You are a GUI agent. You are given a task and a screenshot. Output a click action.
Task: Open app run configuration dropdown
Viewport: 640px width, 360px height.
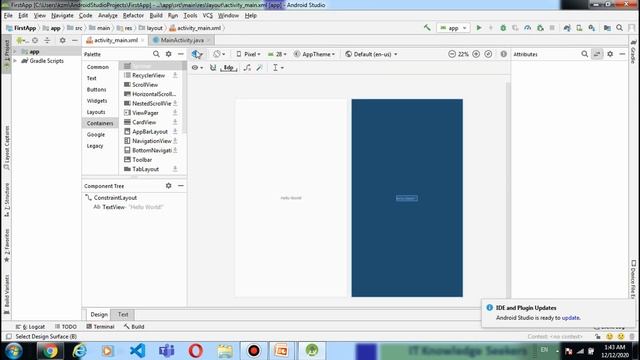click(453, 28)
